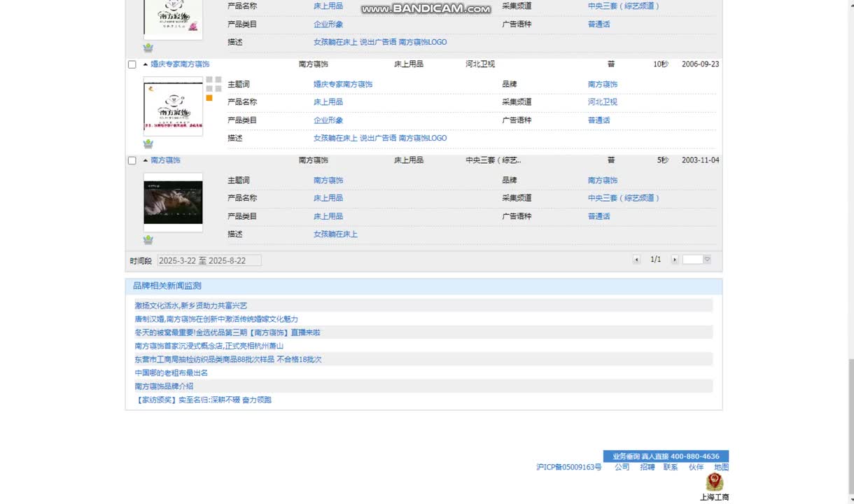
Task: Tick the checkbox for 婚庆专家南方寝饰 row
Action: [x=132, y=64]
